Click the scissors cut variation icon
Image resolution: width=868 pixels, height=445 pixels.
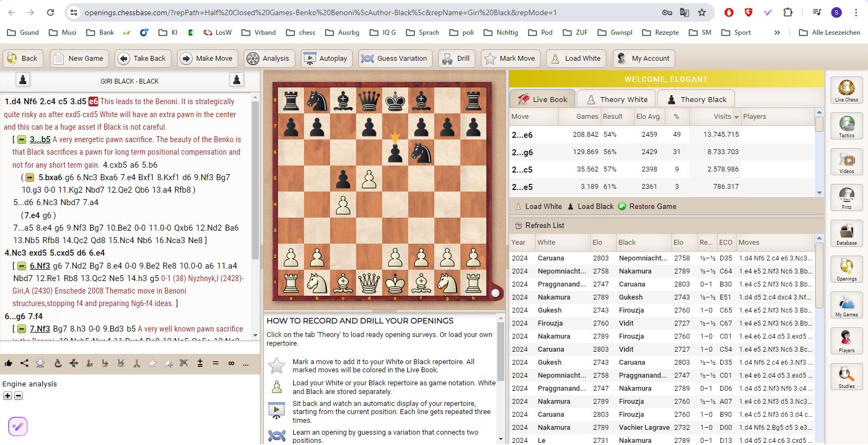pos(137,363)
